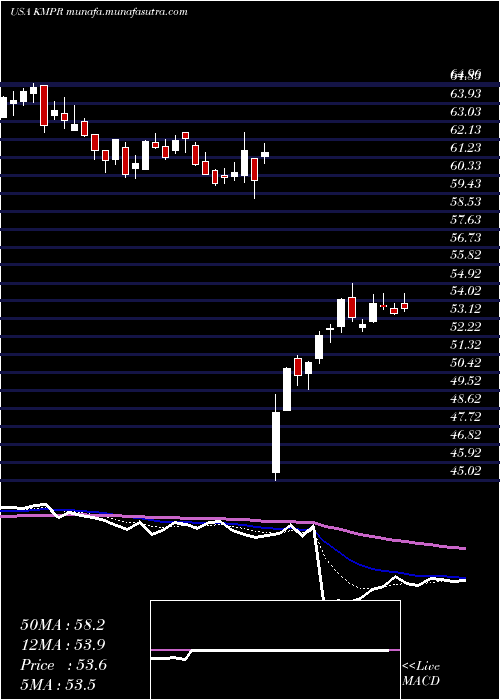Click the 63.03 price axis label
Viewport: 500px width, 700px height.
465,112
